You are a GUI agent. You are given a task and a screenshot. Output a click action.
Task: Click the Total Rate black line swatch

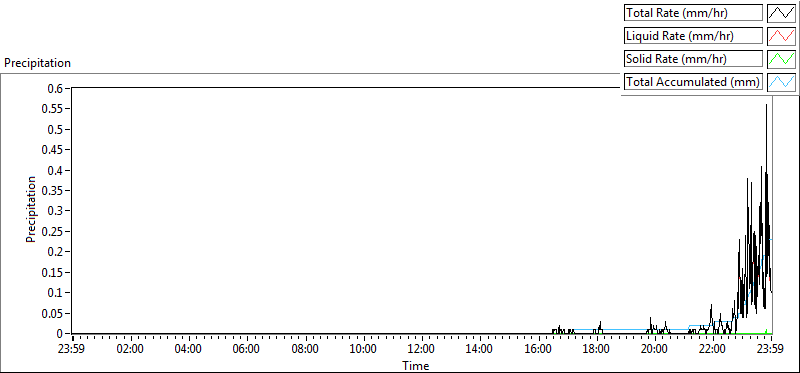point(781,13)
